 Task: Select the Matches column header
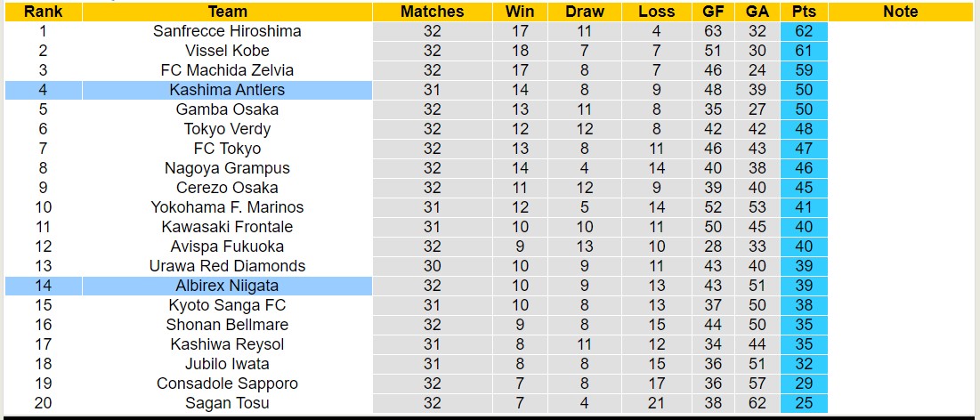[432, 12]
